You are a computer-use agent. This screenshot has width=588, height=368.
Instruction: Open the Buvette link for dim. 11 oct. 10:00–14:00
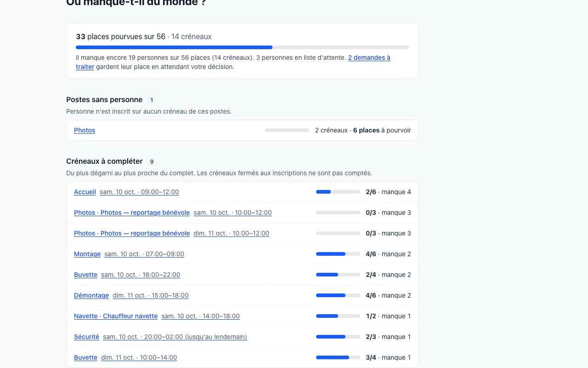point(85,357)
